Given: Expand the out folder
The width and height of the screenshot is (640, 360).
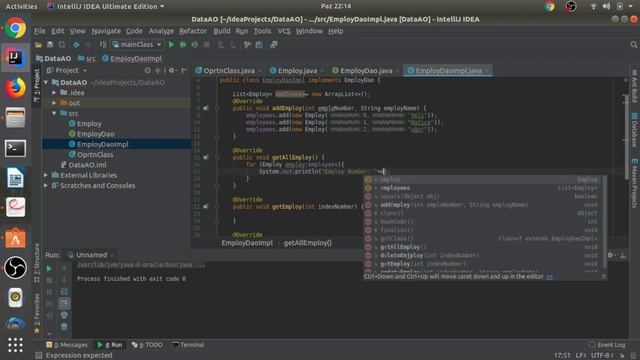Looking at the screenshot, I should (x=54, y=103).
